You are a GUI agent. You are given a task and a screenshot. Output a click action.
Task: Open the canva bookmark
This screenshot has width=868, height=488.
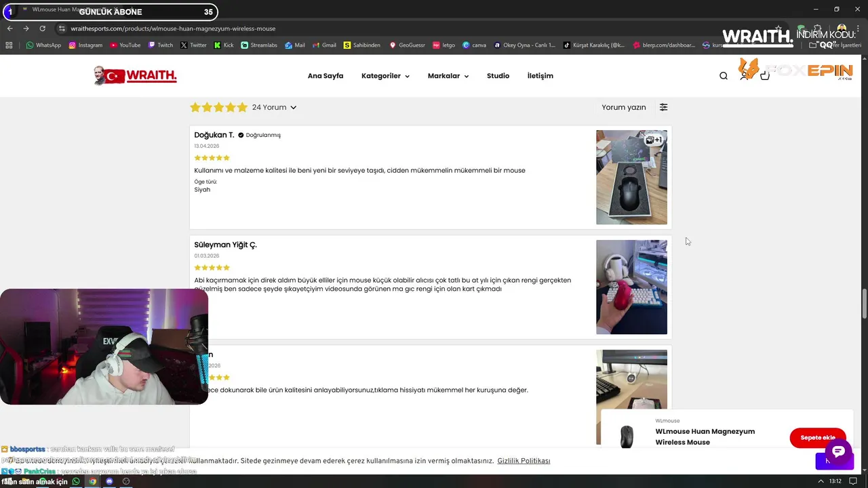pyautogui.click(x=474, y=45)
